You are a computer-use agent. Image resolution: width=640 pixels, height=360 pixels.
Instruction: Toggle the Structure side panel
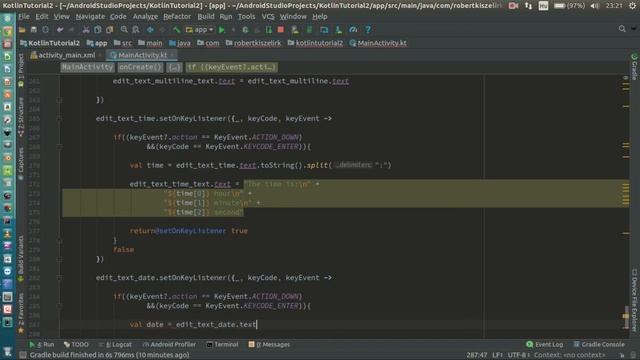[21, 116]
